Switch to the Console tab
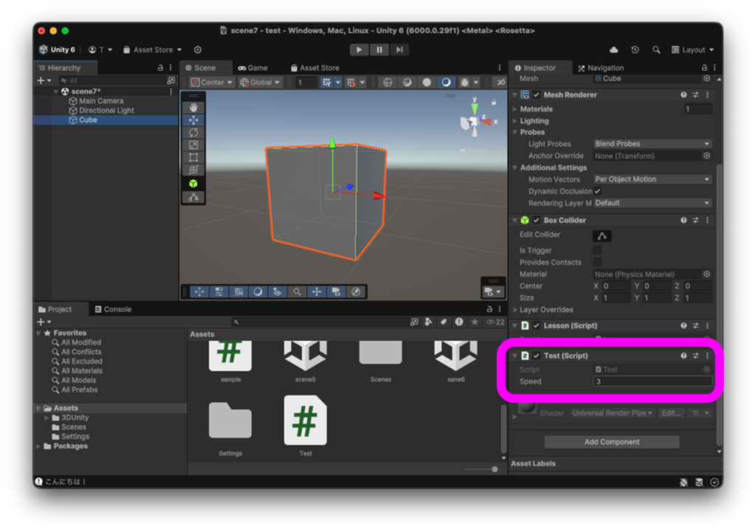Image resolution: width=756 pixels, height=532 pixels. [112, 309]
